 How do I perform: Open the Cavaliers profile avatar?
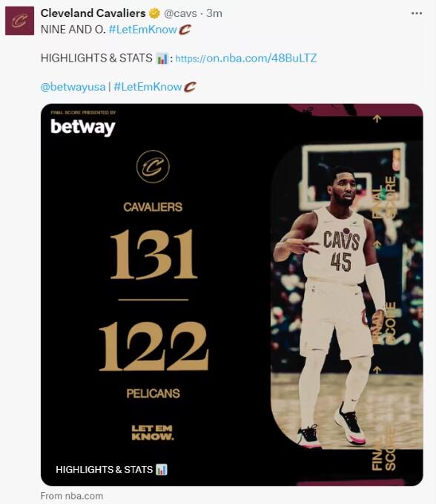point(19,22)
